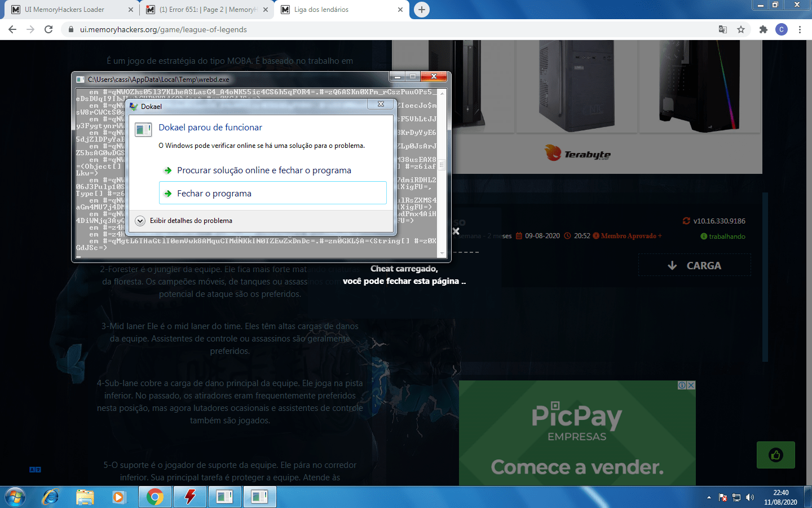Viewport: 812px width, 508px height.
Task: Open the red lightning bolt taskbar app
Action: pyautogui.click(x=190, y=497)
